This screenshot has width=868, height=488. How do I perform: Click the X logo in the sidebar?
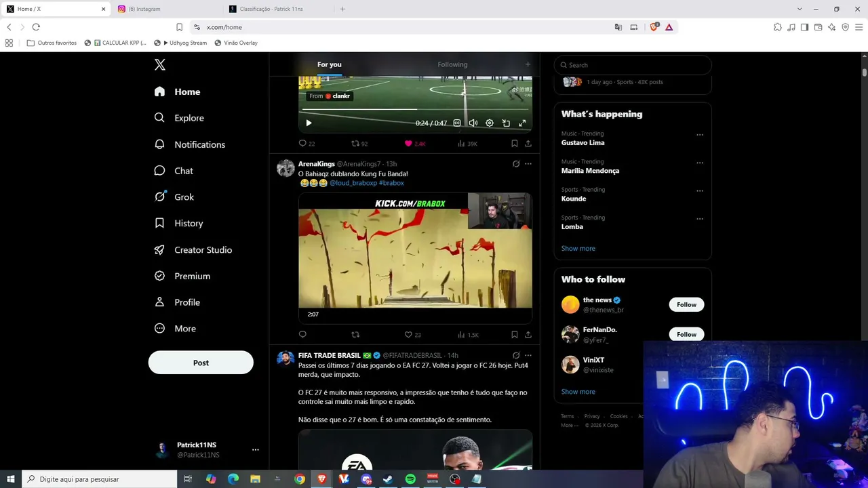(x=160, y=65)
